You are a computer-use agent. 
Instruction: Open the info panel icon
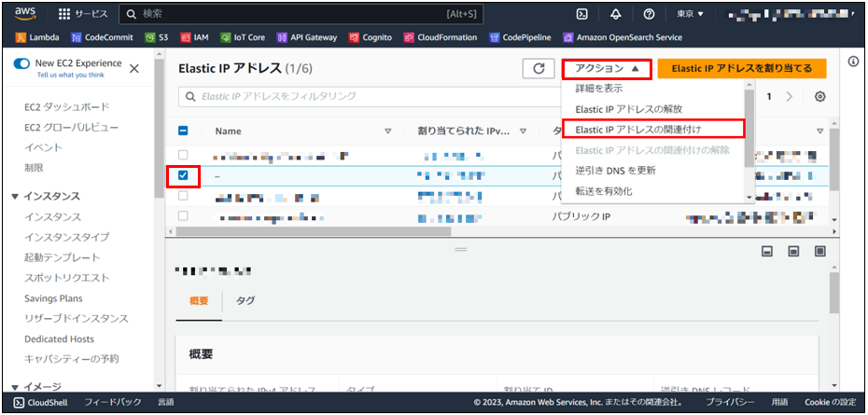click(853, 62)
